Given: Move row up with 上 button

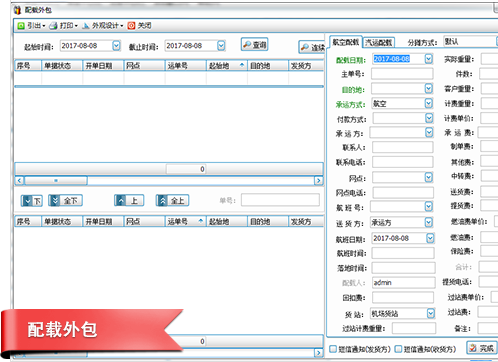Looking at the screenshot, I should tap(129, 201).
